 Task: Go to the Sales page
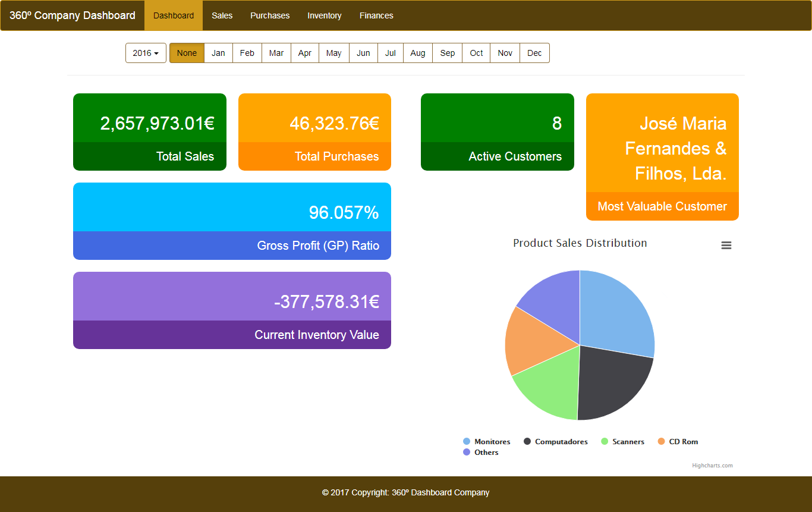(222, 15)
